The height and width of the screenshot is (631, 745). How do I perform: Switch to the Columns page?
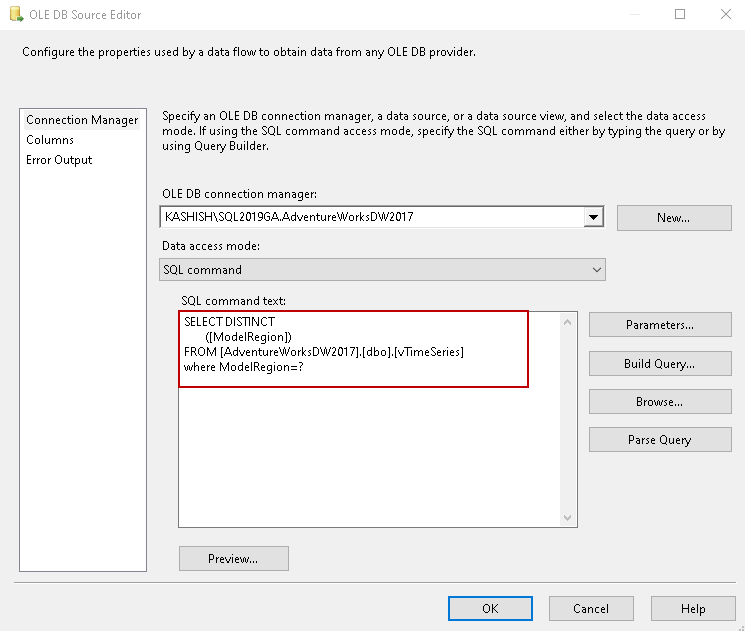click(50, 140)
